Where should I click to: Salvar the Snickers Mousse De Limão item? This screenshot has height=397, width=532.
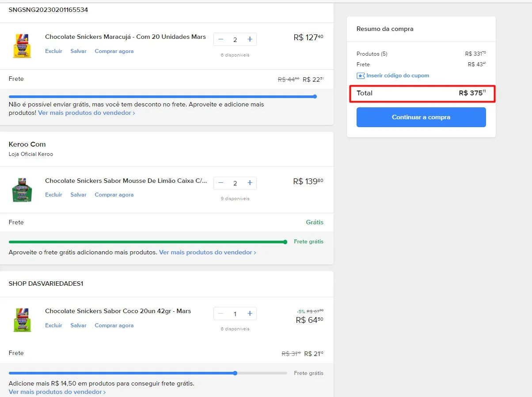[78, 195]
